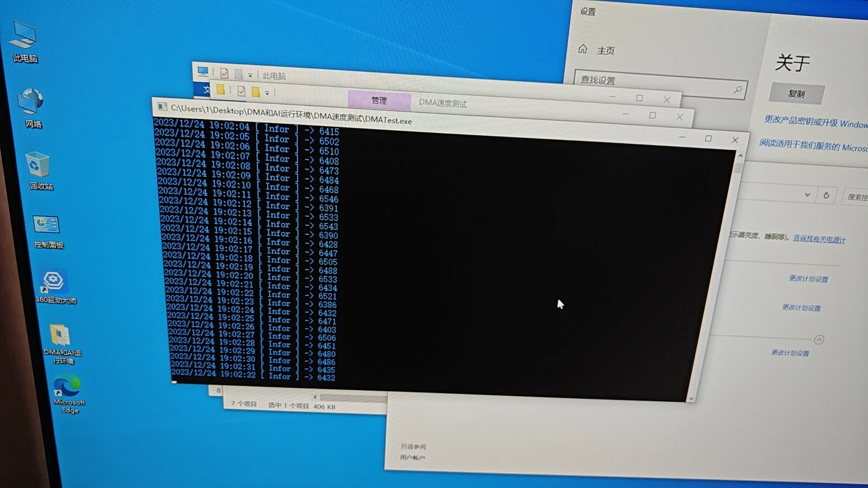
Task: Click the search magnifier in 查找设置 box
Action: [737, 90]
